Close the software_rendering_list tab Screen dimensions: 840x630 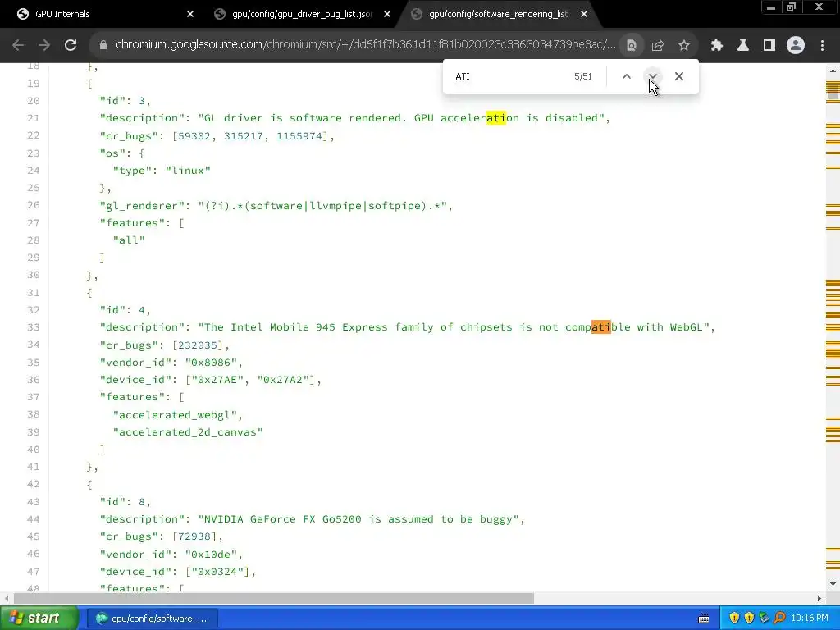[x=584, y=14]
